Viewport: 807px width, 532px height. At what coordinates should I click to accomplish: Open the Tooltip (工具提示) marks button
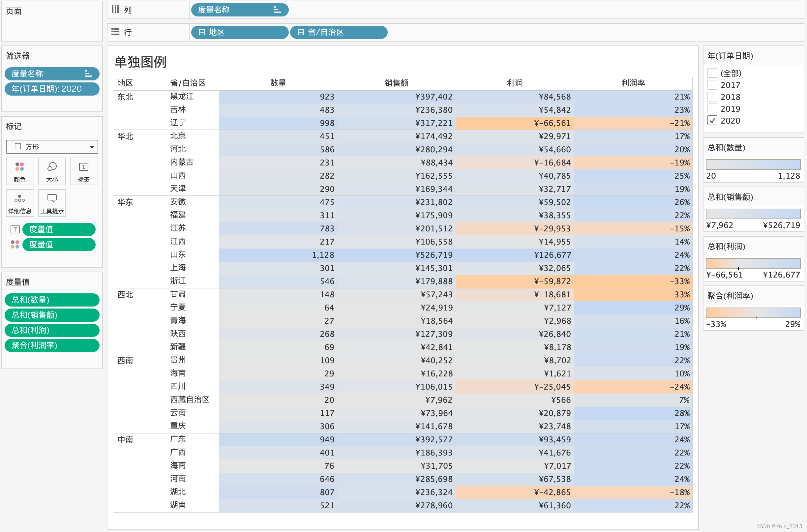pyautogui.click(x=52, y=204)
